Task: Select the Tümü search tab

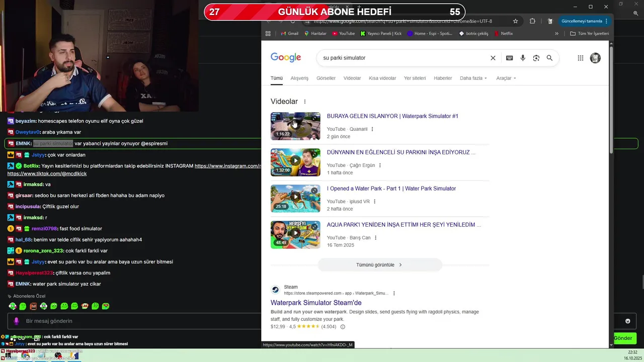Action: point(277,78)
